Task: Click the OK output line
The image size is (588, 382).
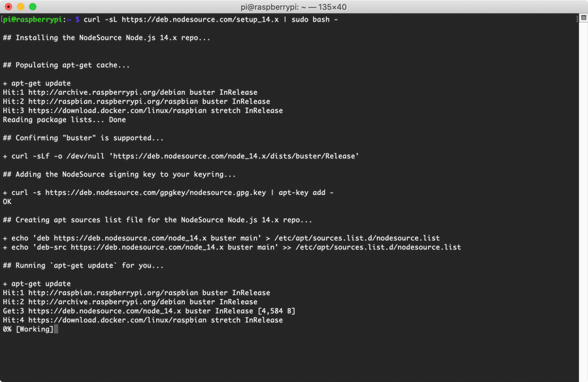Action: tap(7, 201)
